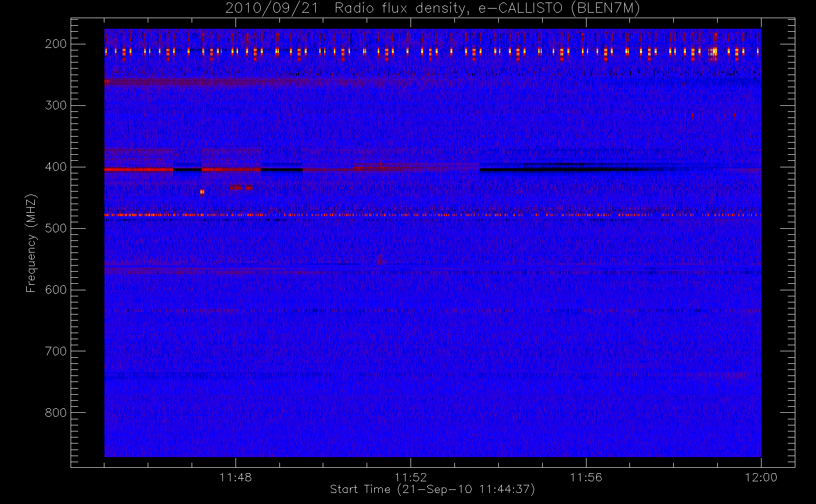Click the plot title mentioning e-CALLISTO (BLEN7M)

point(433,9)
